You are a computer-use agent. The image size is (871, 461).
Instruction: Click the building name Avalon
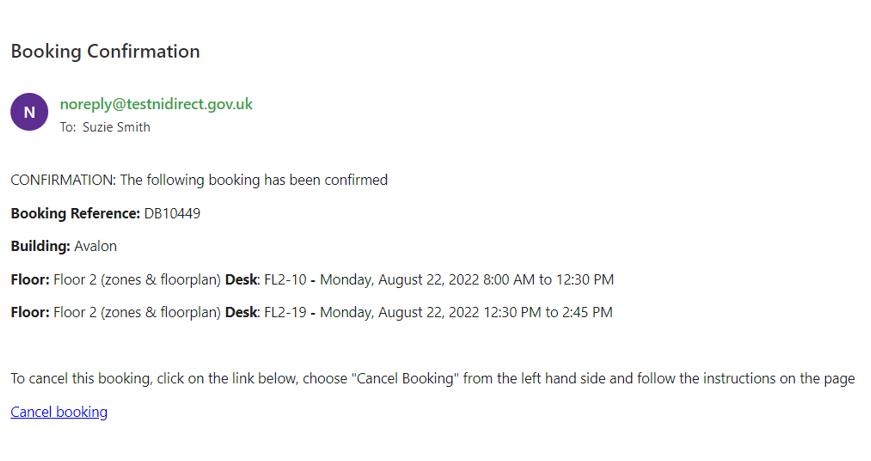(x=96, y=246)
